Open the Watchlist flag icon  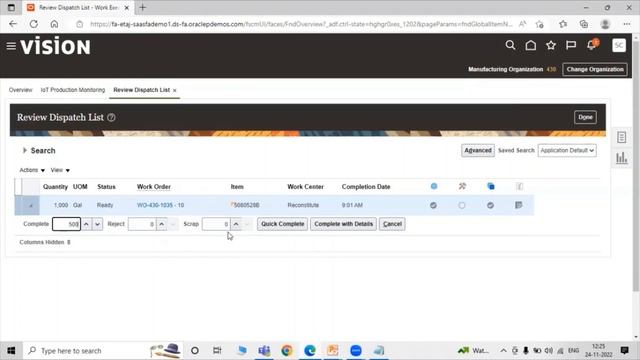[571, 45]
